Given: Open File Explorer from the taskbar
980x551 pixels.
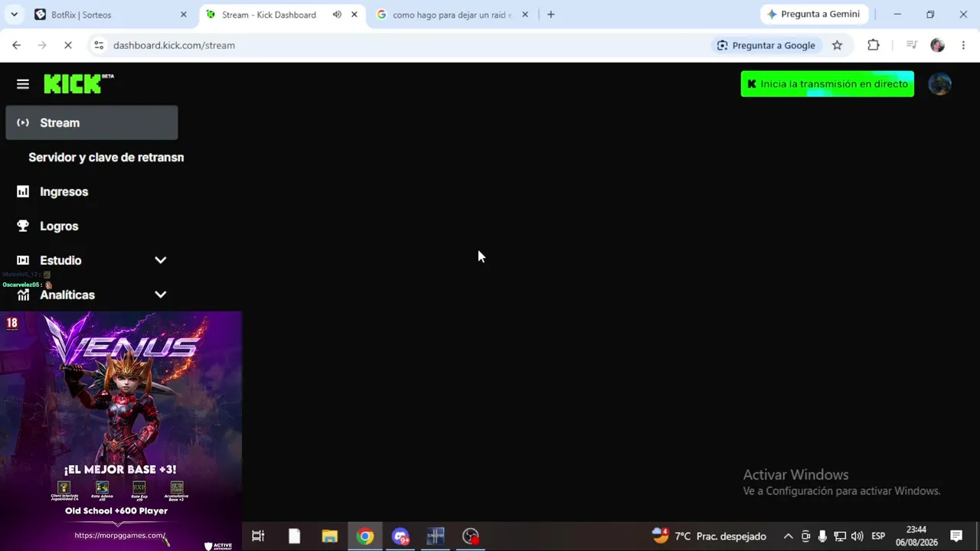Looking at the screenshot, I should pos(329,536).
